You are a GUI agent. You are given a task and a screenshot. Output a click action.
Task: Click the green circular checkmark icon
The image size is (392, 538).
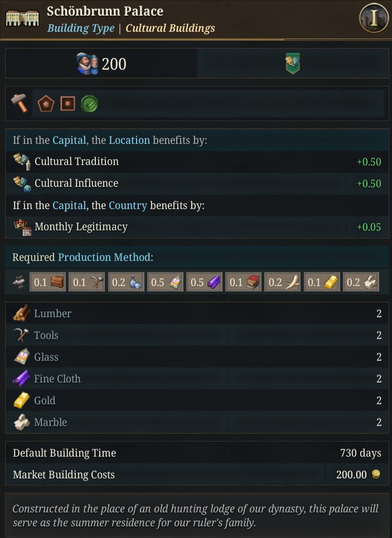89,104
